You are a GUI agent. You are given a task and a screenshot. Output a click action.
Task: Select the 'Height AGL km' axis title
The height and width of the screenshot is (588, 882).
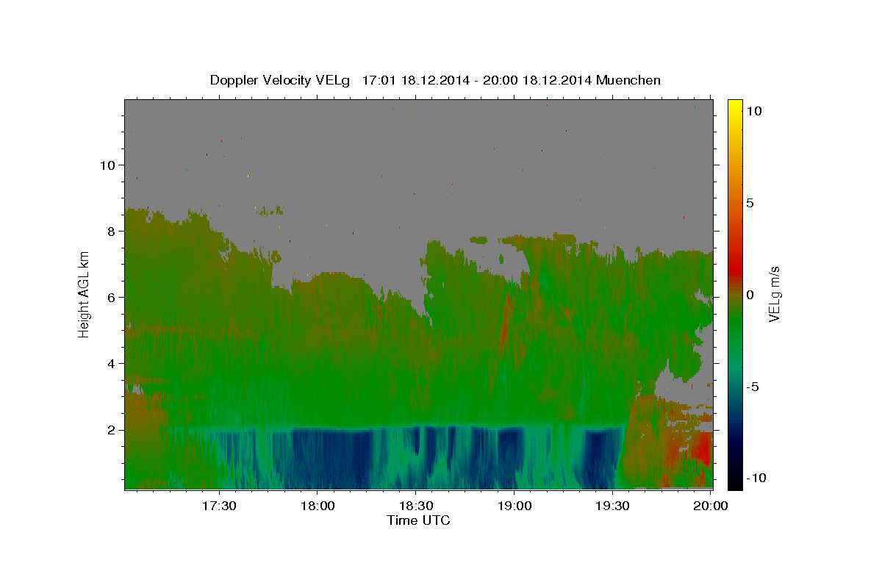pos(85,294)
